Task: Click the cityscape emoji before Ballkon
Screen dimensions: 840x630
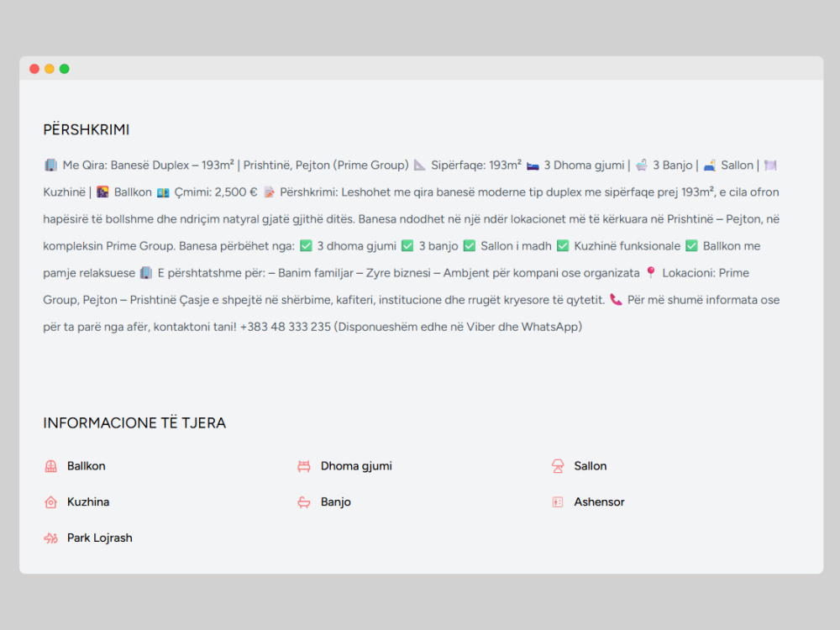Action: click(102, 192)
